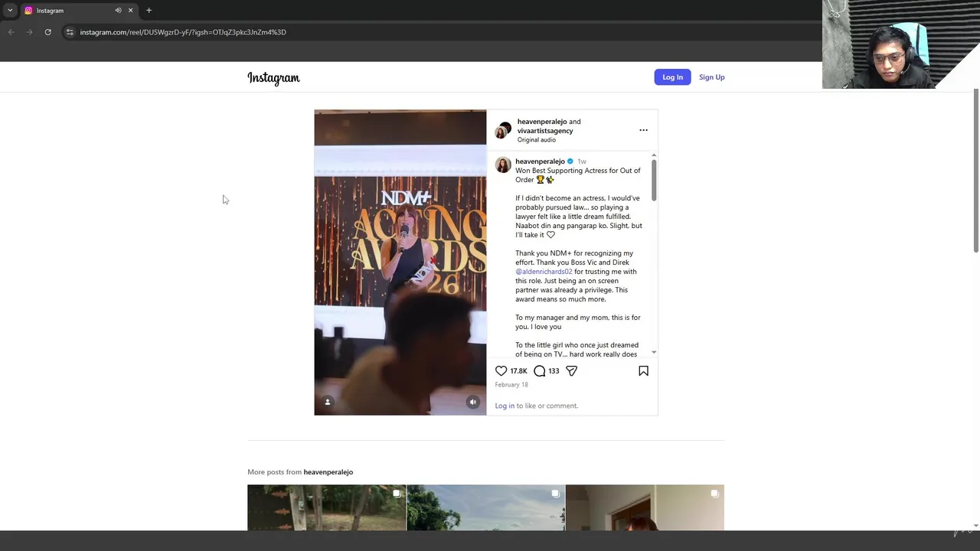This screenshot has width=980, height=551.
Task: Open first thumbnail under More posts
Action: (x=327, y=507)
